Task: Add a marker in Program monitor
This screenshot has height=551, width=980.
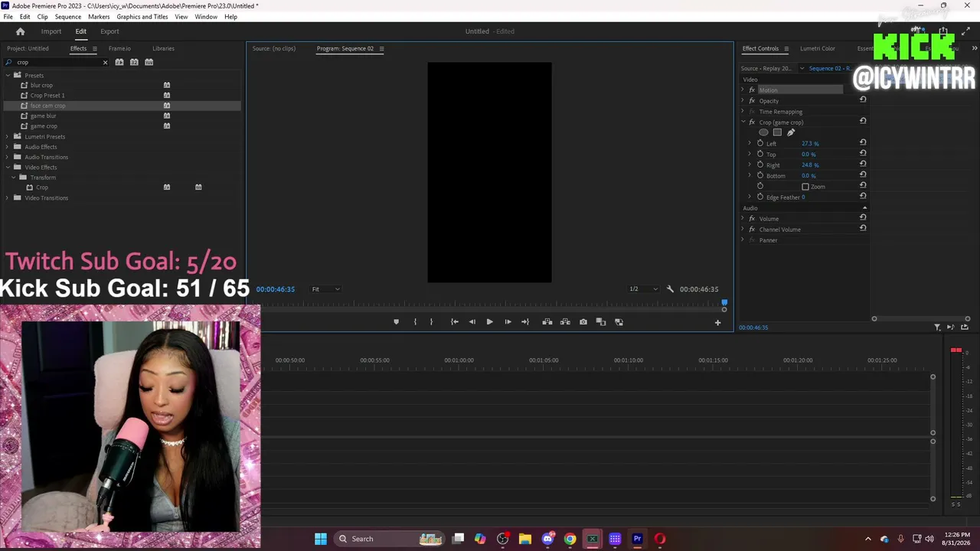Action: click(x=396, y=322)
